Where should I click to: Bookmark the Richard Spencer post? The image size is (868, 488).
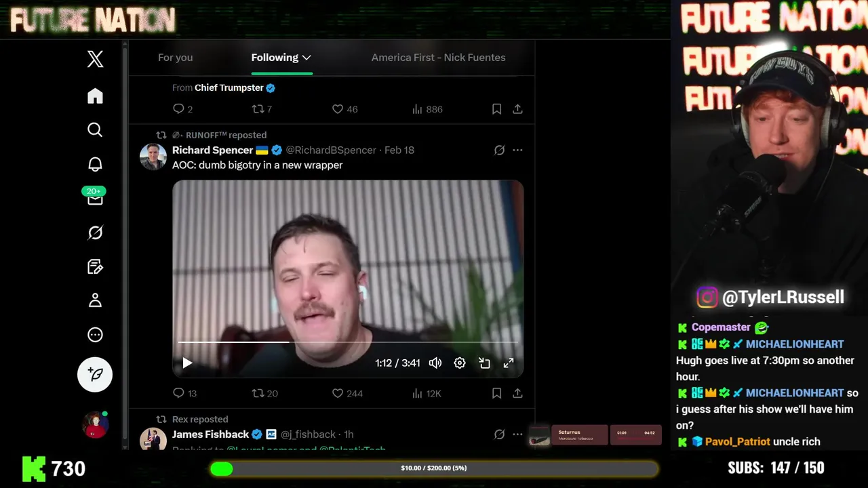(x=496, y=393)
